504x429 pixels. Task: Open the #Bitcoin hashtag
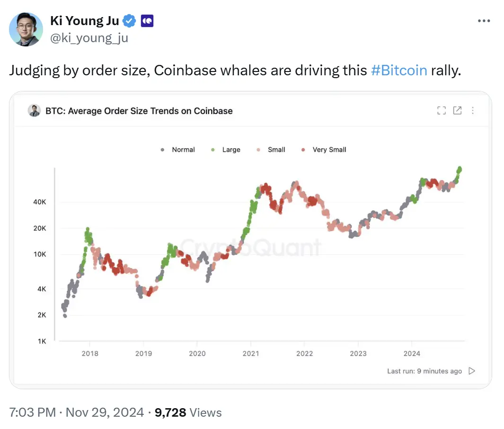point(399,70)
